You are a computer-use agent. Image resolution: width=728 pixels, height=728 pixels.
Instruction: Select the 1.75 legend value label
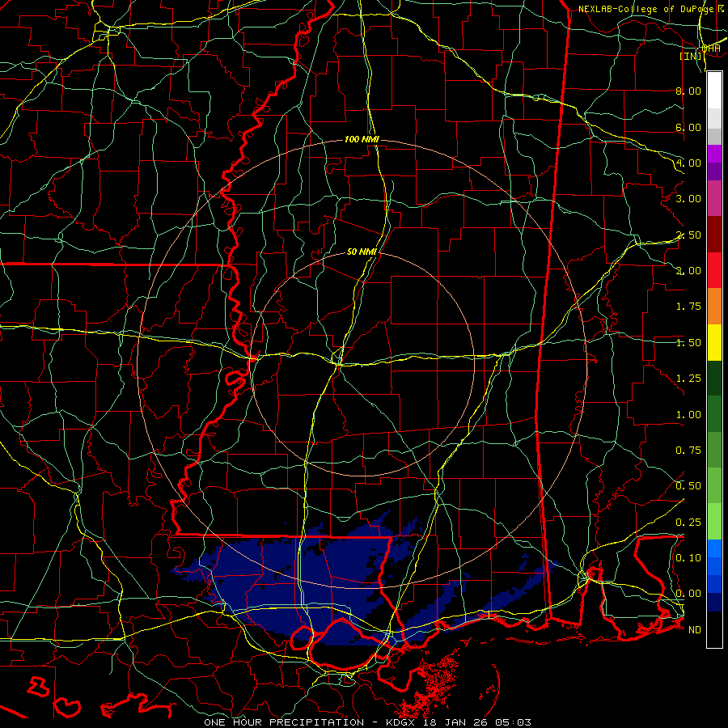tap(688, 307)
